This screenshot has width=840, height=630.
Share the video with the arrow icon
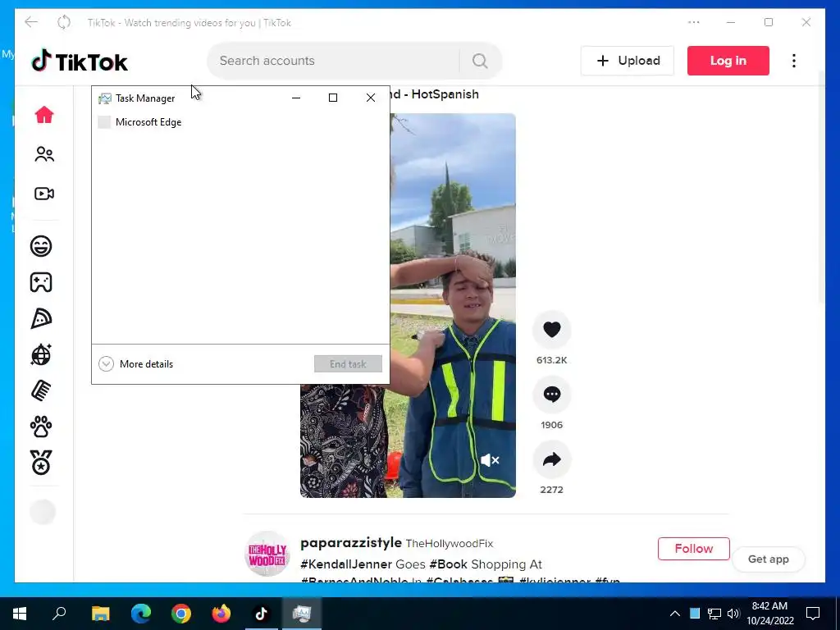click(x=552, y=459)
